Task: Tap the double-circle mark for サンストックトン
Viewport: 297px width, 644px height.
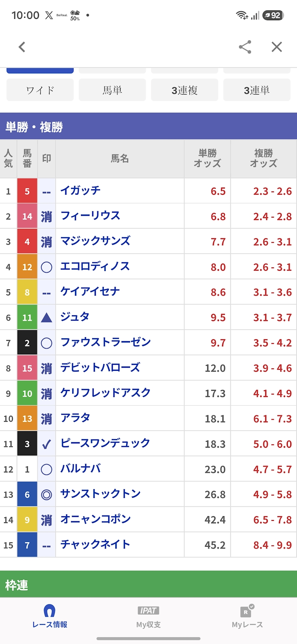Action: pyautogui.click(x=46, y=494)
